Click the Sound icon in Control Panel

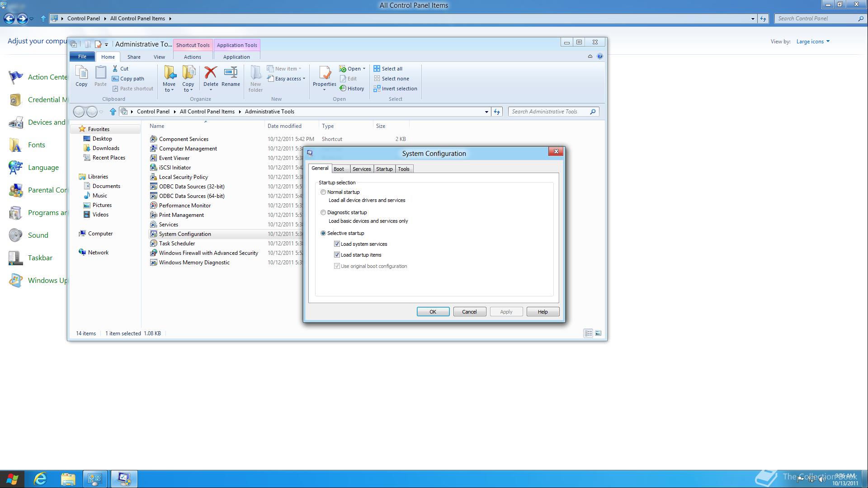(15, 235)
